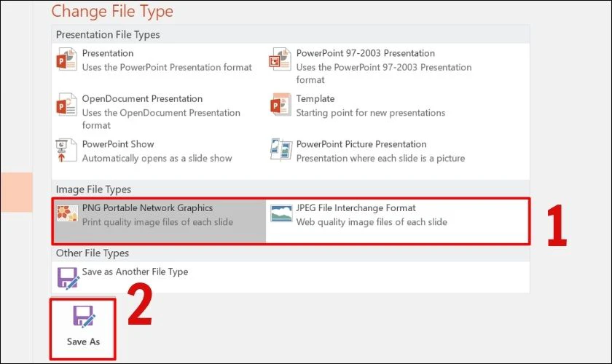
Task: Click the Save as Another File Type text
Action: pyautogui.click(x=135, y=272)
